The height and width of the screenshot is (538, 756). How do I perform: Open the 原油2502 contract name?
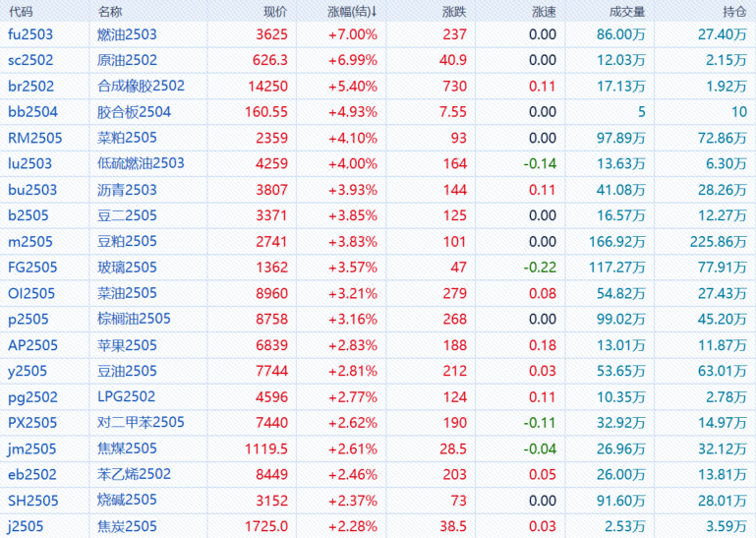click(x=127, y=60)
